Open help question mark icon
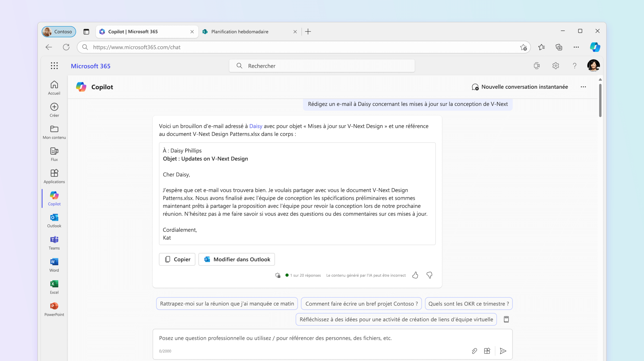The image size is (644, 361). 574,66
